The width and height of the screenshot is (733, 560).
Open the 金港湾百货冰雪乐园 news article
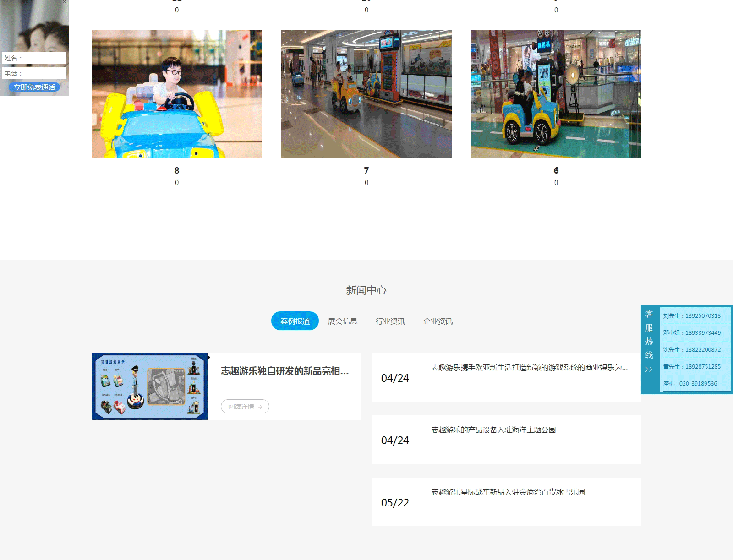click(x=508, y=492)
